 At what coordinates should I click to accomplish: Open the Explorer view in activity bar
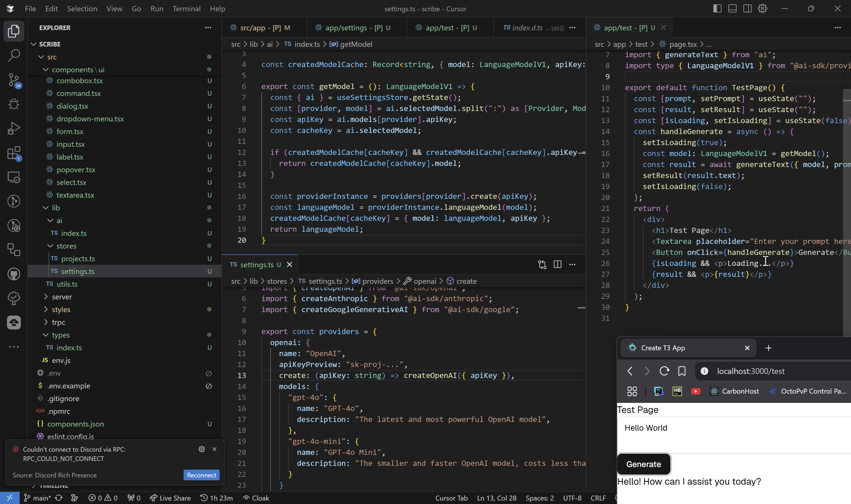pos(14,31)
